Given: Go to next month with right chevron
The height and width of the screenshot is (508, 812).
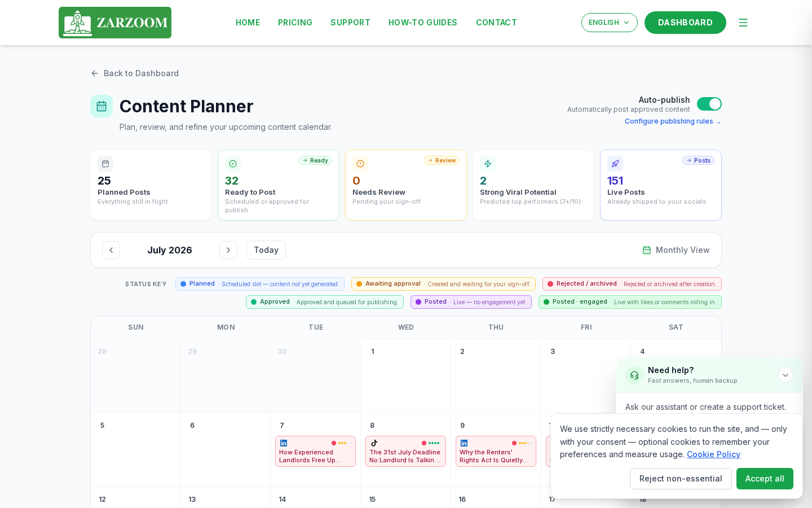Looking at the screenshot, I should coord(228,250).
